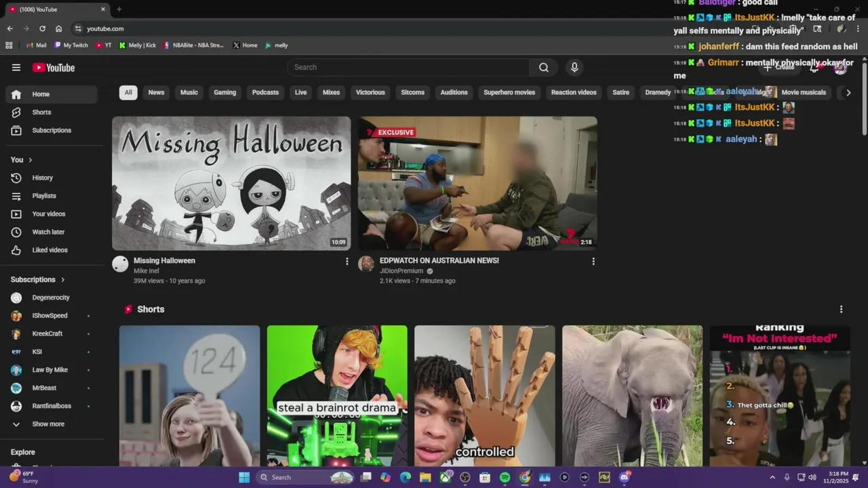Screen dimensions: 868x488
Task: Reload the page in the browser
Action: [42, 28]
